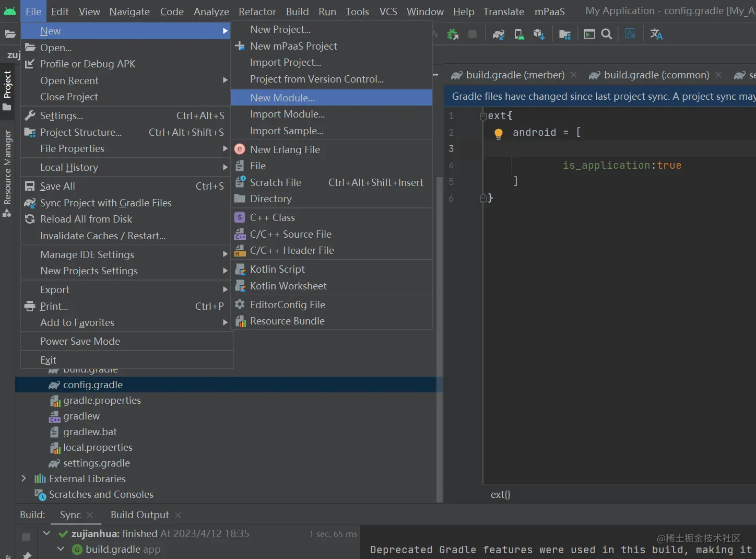The width and height of the screenshot is (756, 559).
Task: Expand Local History submenu
Action: pos(225,167)
